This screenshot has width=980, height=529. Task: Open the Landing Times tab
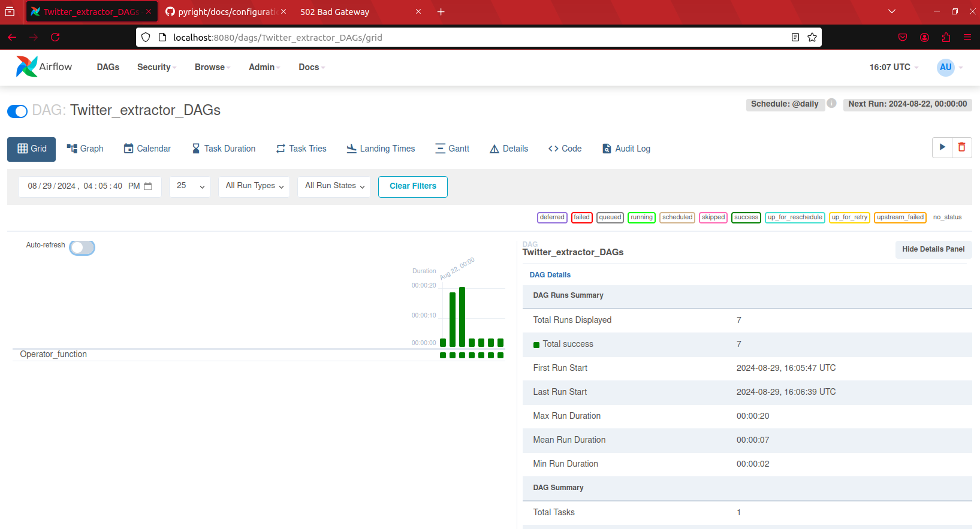pyautogui.click(x=381, y=149)
